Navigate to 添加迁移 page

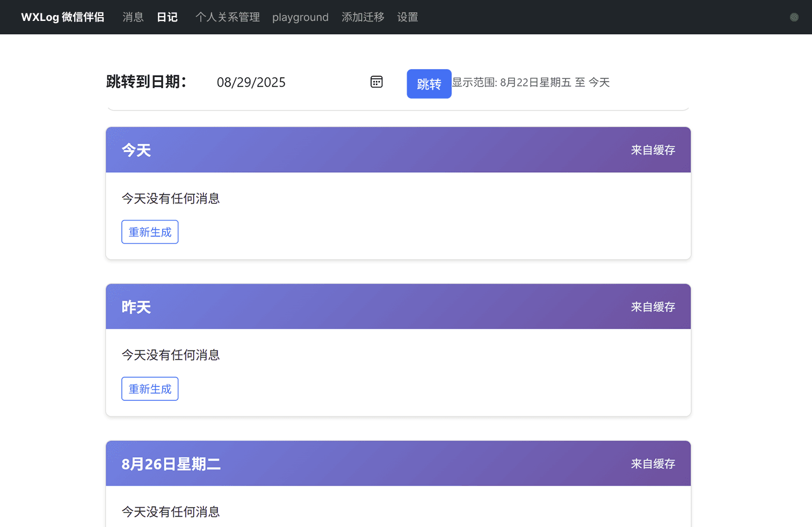tap(363, 17)
